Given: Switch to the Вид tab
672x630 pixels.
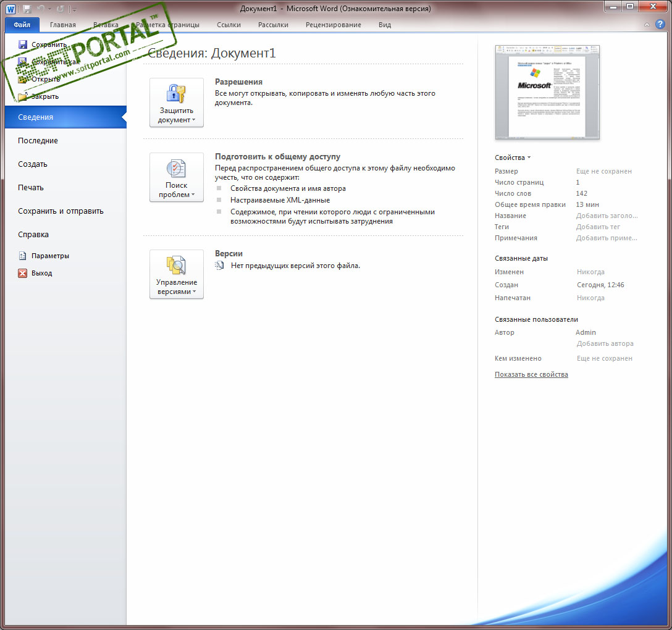Looking at the screenshot, I should tap(384, 25).
